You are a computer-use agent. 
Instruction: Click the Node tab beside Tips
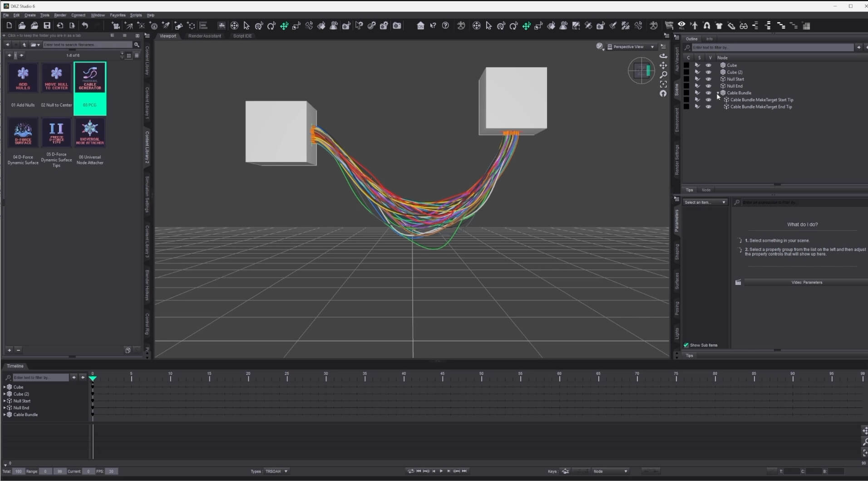click(706, 190)
